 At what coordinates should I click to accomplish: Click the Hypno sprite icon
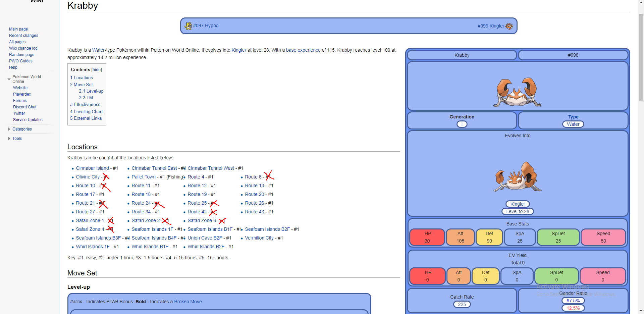[188, 26]
